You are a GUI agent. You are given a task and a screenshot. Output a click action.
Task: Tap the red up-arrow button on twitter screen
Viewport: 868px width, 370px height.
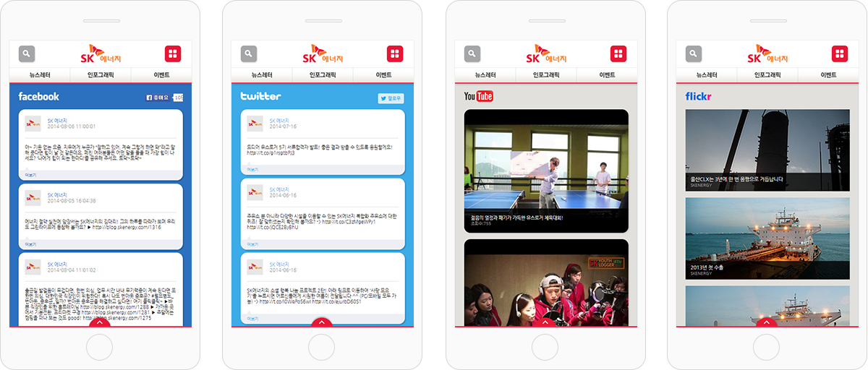click(x=321, y=322)
